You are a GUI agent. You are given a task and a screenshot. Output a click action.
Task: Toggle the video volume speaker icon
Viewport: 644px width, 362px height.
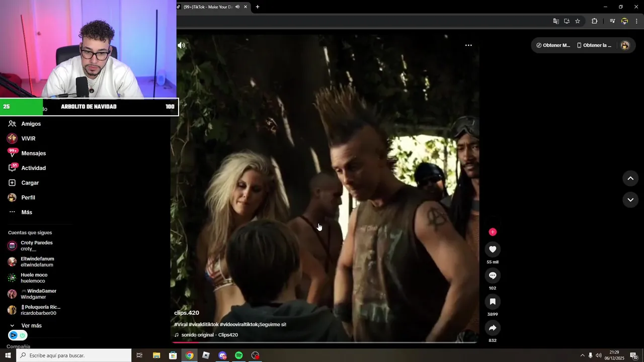click(181, 45)
